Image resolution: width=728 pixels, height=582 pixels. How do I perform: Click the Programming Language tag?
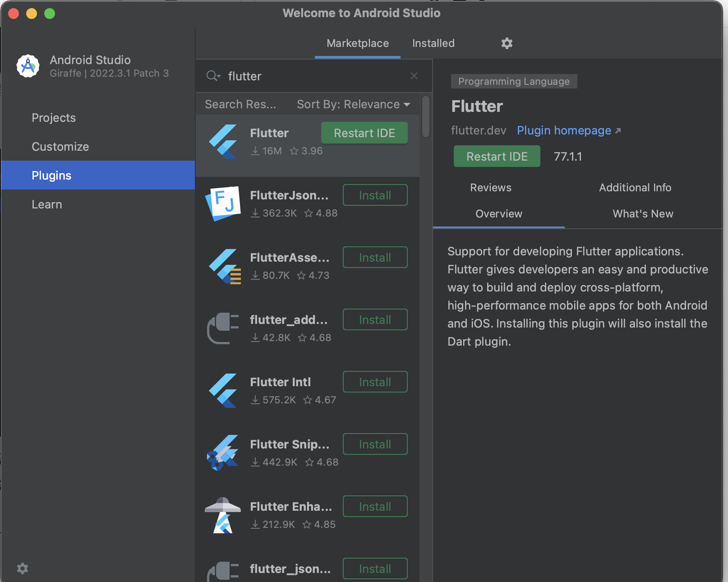coord(514,81)
